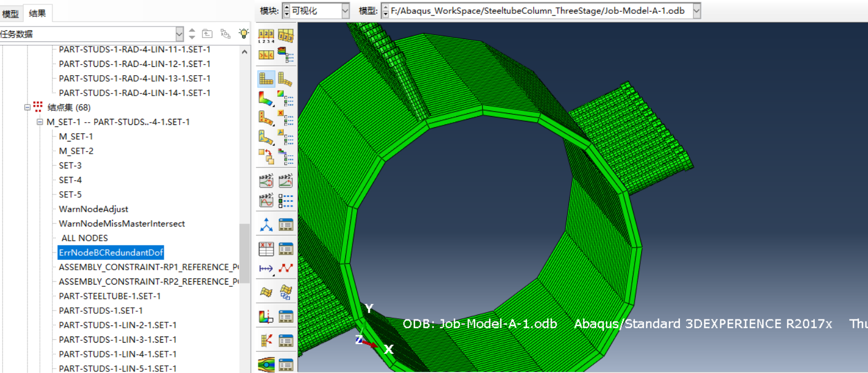Click Animate Time History clapperboard icon
Image resolution: width=868 pixels, height=373 pixels.
click(285, 181)
